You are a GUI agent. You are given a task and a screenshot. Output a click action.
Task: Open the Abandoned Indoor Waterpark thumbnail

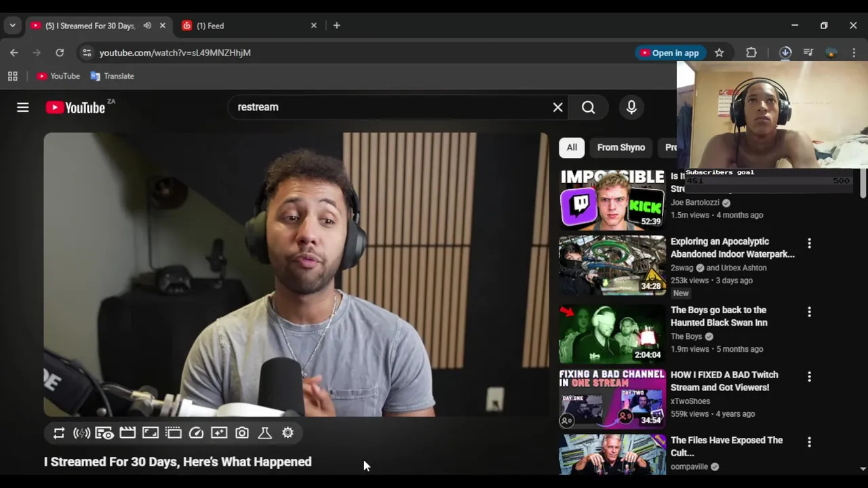[612, 265]
